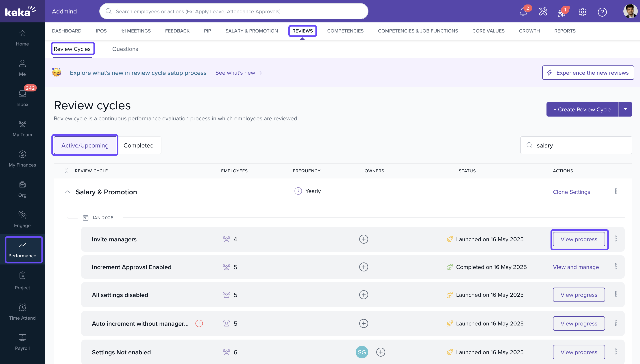Open My Finances sidebar section
Screen dimensions: 640x364
[x=22, y=158]
